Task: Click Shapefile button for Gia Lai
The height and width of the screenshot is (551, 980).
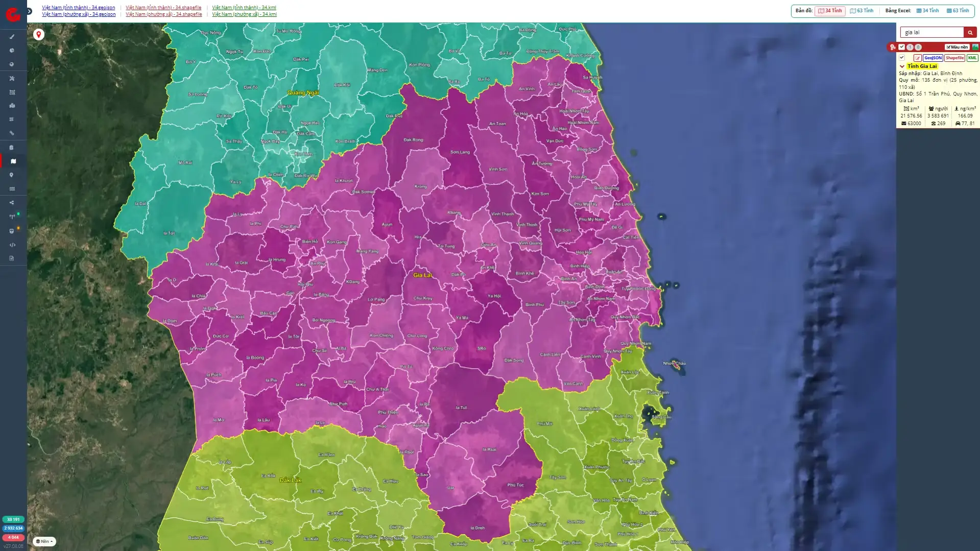Action: coord(954,58)
